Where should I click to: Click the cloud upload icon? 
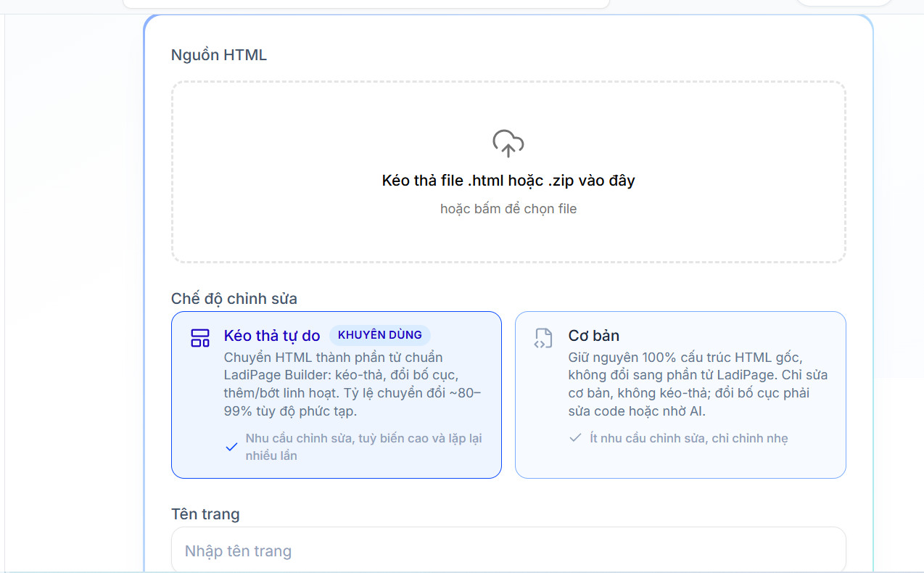[508, 144]
